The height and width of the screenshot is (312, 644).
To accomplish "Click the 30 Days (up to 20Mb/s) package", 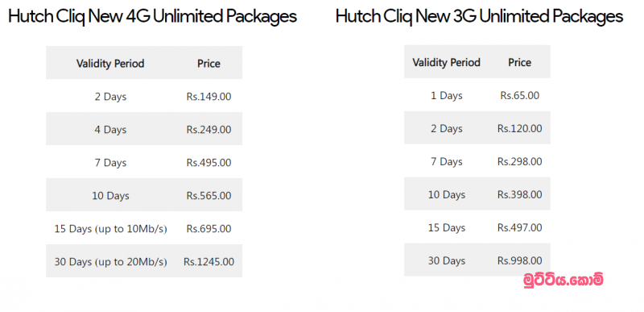I will (110, 262).
